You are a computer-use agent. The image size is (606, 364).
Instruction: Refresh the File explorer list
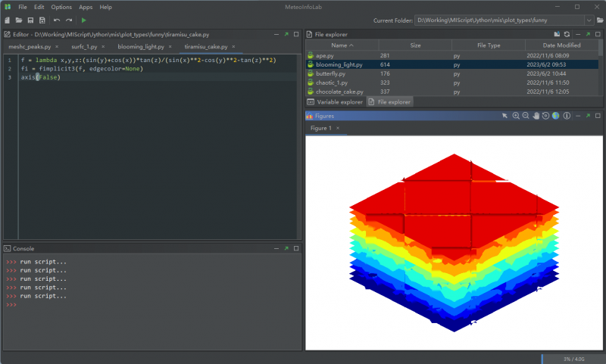(x=565, y=34)
